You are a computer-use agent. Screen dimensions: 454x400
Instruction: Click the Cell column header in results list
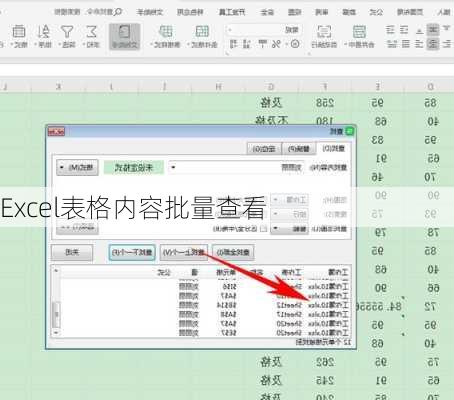(x=226, y=272)
